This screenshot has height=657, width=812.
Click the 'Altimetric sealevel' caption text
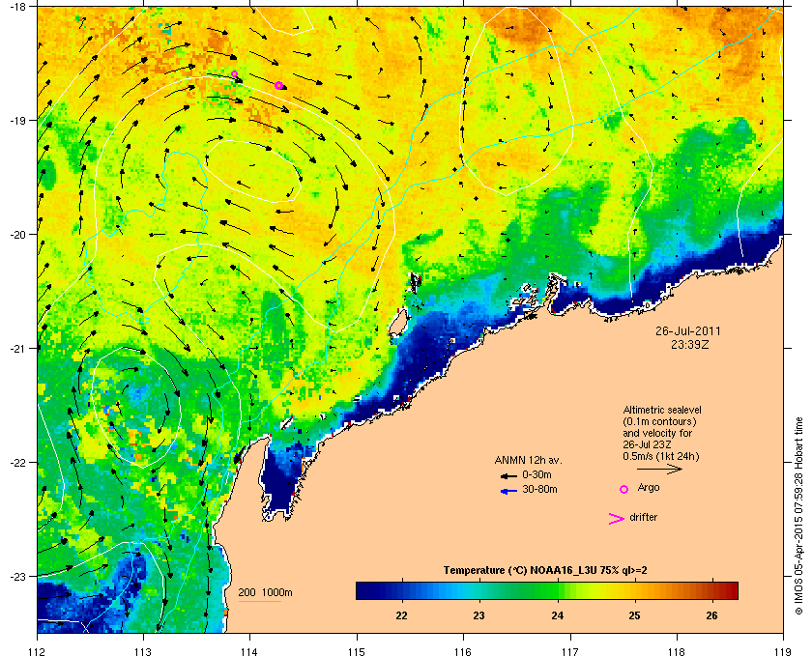[662, 410]
